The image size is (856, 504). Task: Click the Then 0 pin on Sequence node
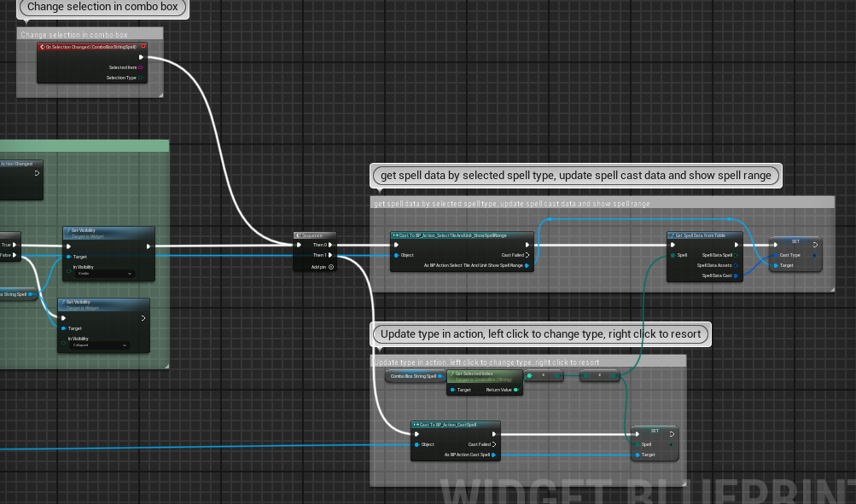coord(330,245)
